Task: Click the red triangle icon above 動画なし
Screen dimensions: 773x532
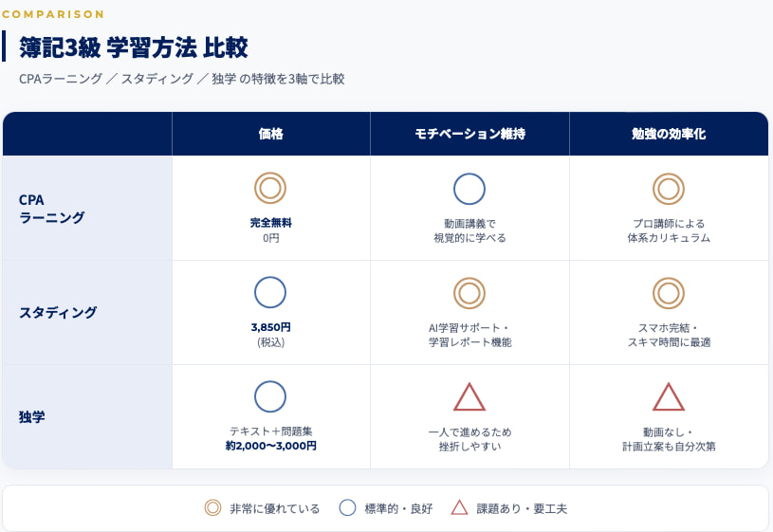Action: coord(669,397)
